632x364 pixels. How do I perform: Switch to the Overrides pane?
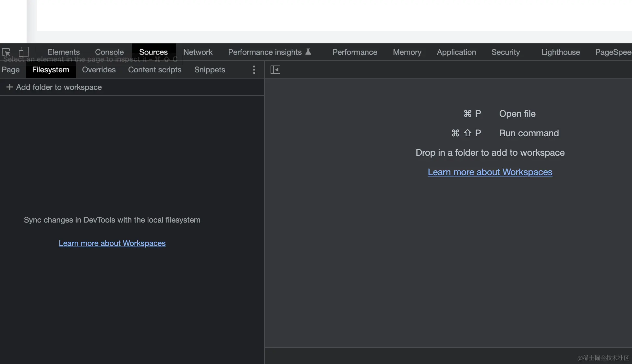click(x=99, y=70)
